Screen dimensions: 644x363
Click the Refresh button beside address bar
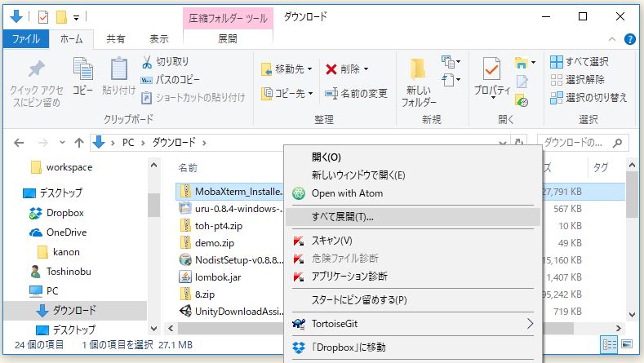(519, 143)
